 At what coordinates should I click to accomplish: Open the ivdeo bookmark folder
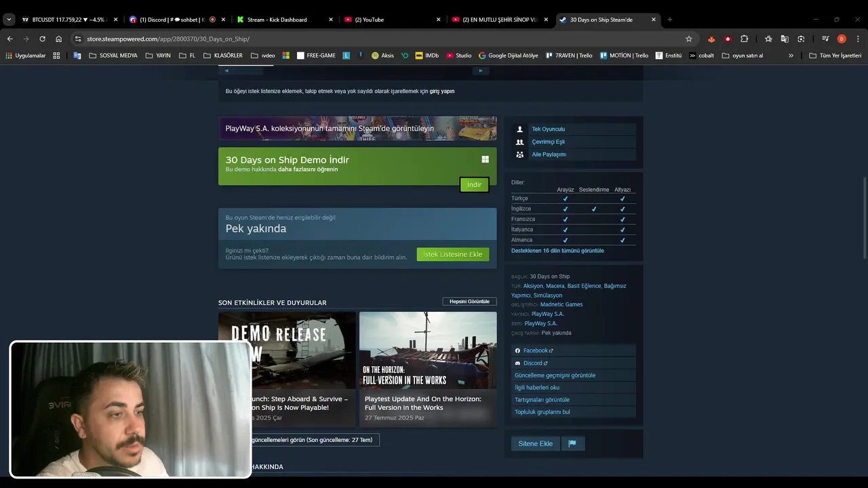click(262, 56)
